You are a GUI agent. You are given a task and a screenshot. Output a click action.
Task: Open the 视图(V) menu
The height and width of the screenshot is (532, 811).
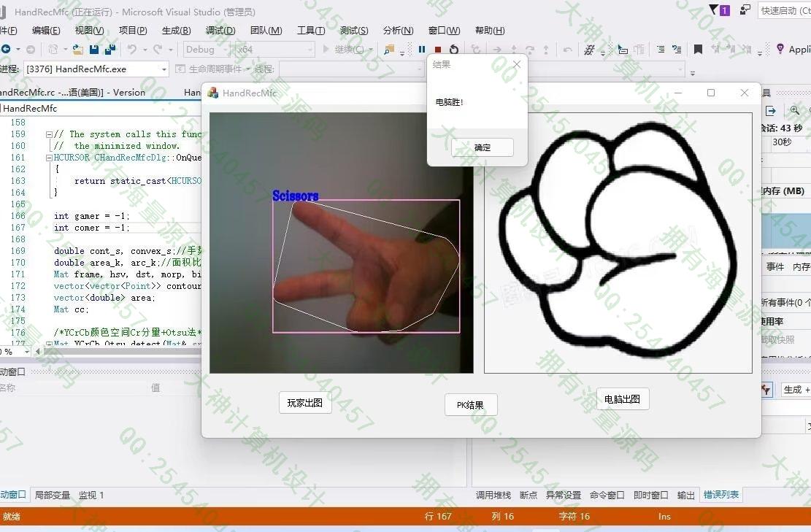pos(90,31)
